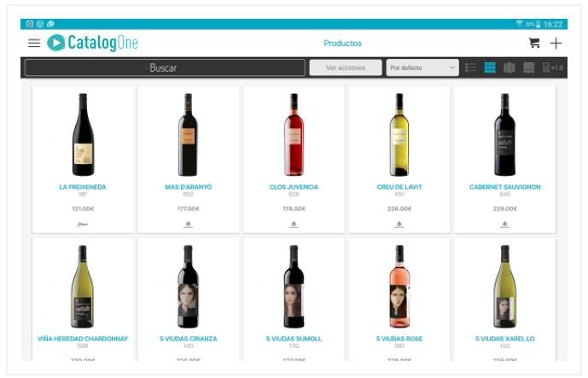
Task: Open 5 VIUDAS XAREL.LO bottle image
Action: tap(504, 287)
